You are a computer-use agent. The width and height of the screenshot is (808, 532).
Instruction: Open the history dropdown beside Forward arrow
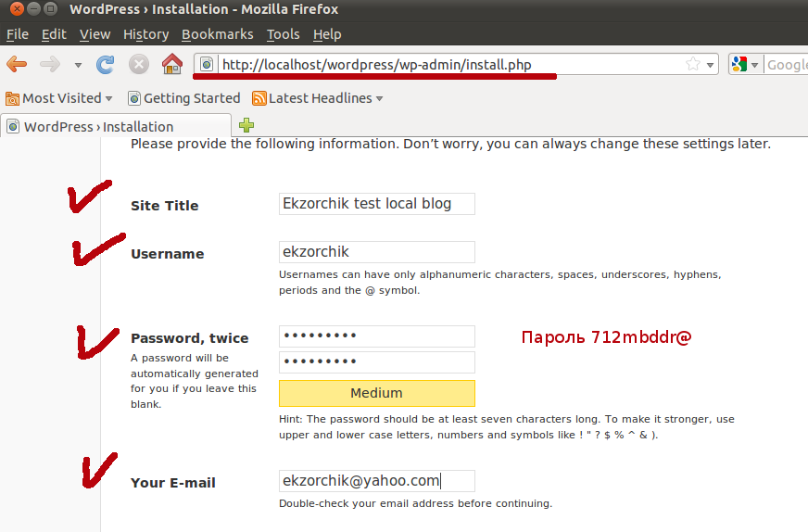tap(78, 65)
